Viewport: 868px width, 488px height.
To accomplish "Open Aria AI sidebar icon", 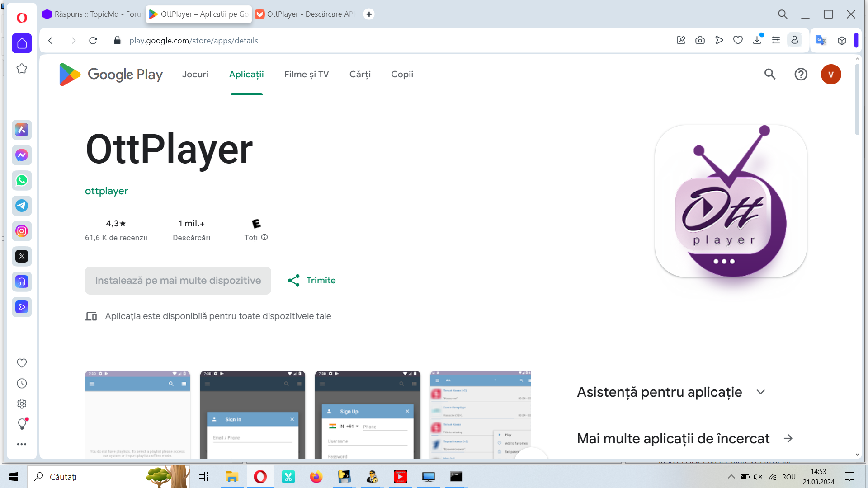I will (22, 130).
